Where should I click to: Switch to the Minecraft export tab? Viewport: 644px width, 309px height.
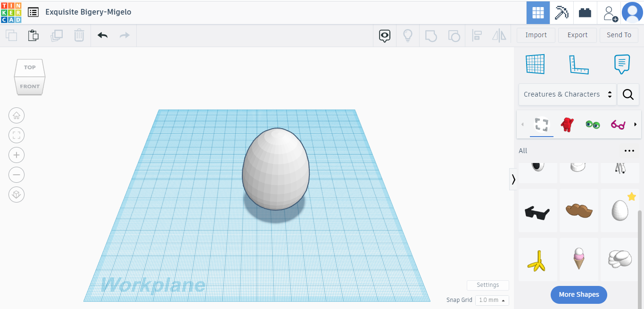tap(561, 13)
